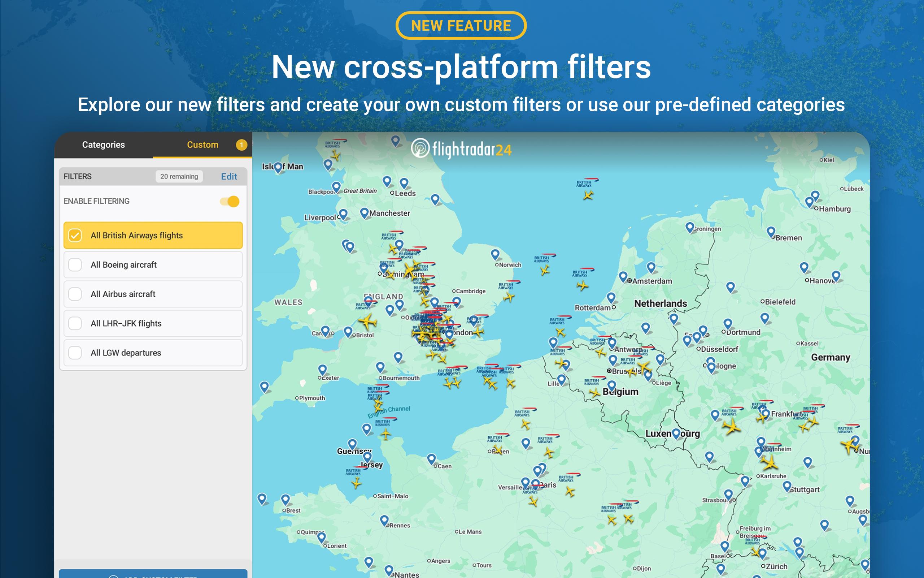This screenshot has width=924, height=578.
Task: Click the airport pin at Manchester
Action: click(x=364, y=213)
